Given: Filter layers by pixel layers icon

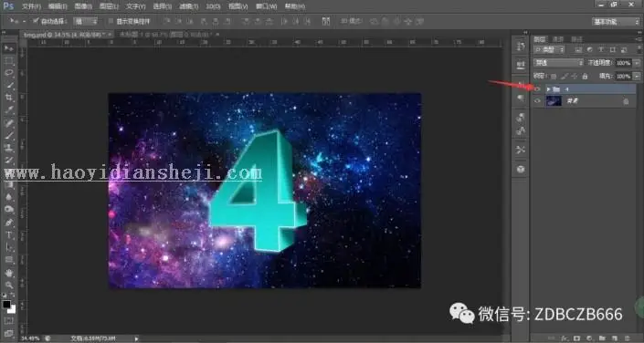Looking at the screenshot, I should tap(578, 50).
